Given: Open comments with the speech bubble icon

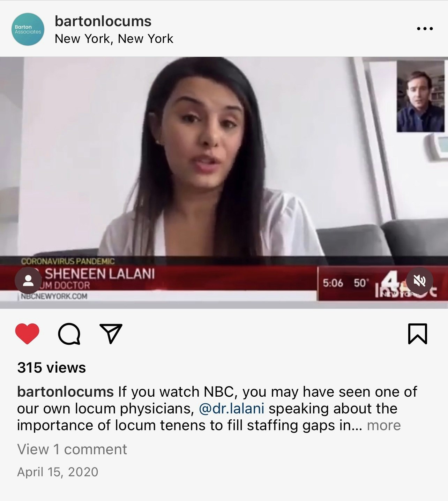Looking at the screenshot, I should pyautogui.click(x=69, y=334).
